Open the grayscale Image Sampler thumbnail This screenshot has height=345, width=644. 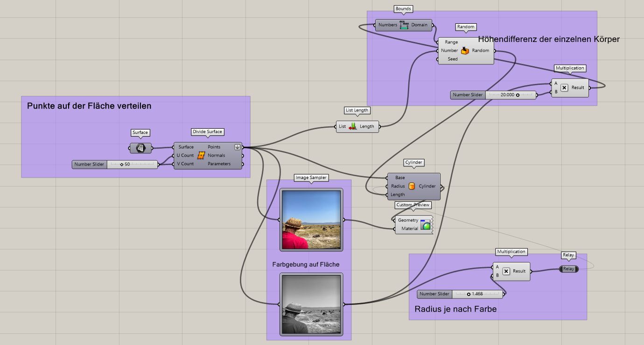click(311, 305)
